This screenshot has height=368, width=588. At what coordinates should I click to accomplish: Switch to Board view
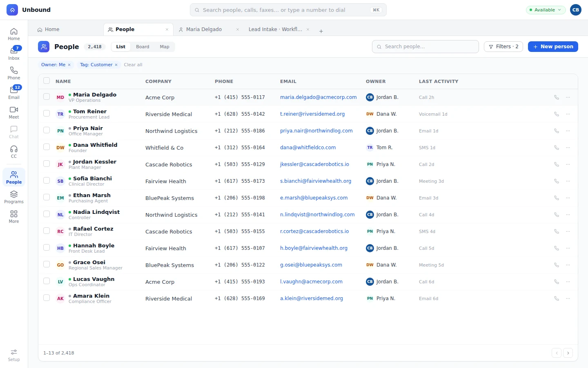click(143, 47)
